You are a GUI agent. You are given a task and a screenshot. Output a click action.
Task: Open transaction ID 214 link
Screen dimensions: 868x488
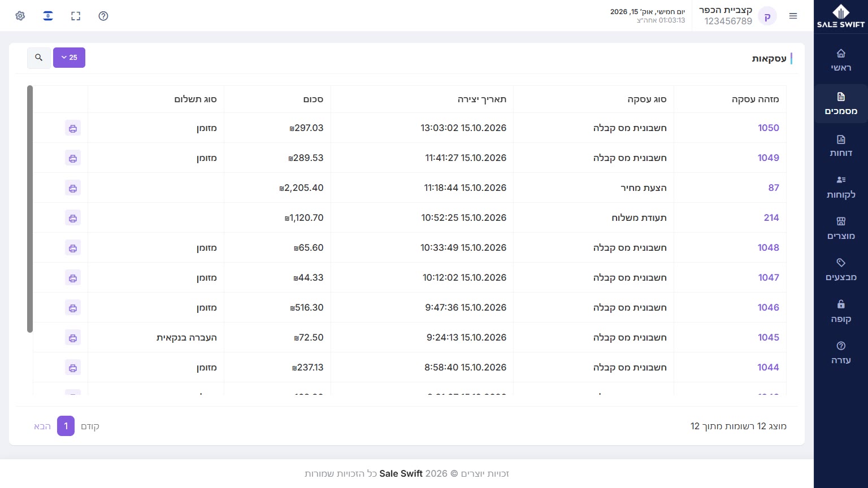tap(771, 217)
